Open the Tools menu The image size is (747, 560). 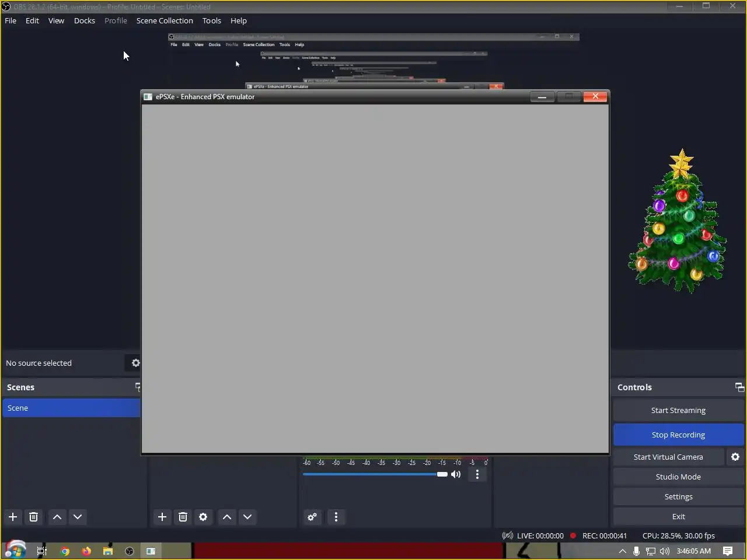212,20
